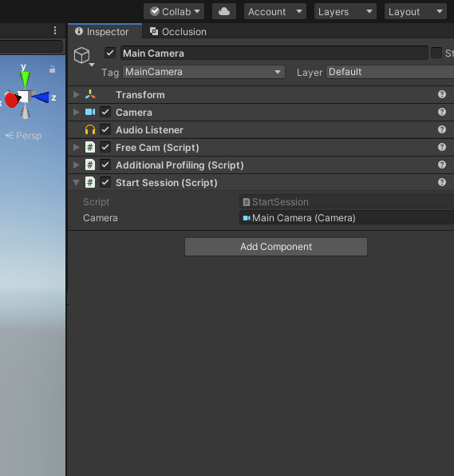Expand the Transform component
This screenshot has height=476, width=454.
[76, 95]
